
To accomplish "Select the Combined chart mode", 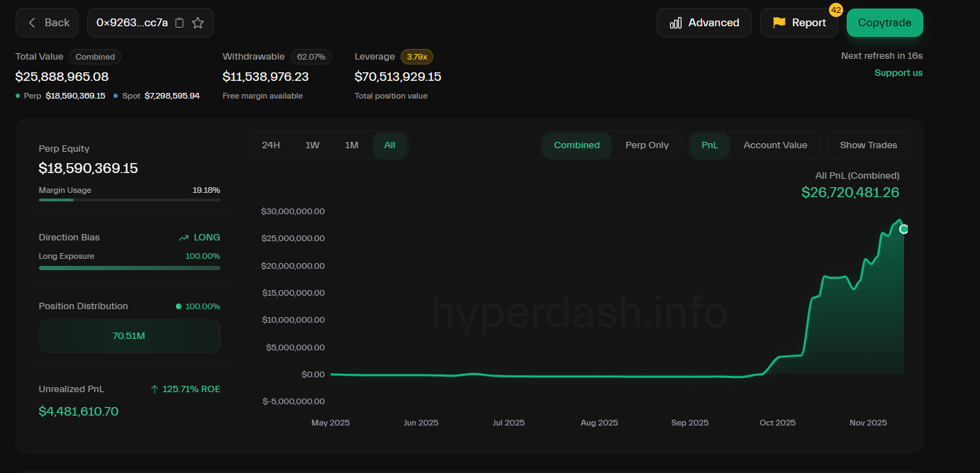I will point(577,145).
